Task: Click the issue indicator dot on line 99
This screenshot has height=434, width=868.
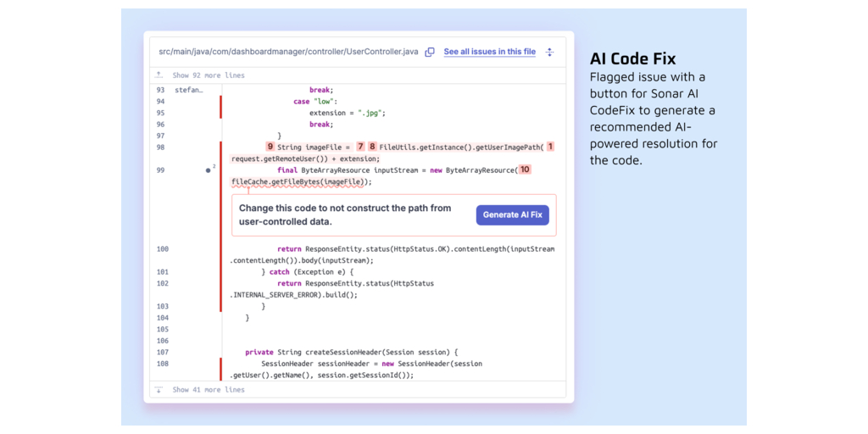Action: click(209, 170)
